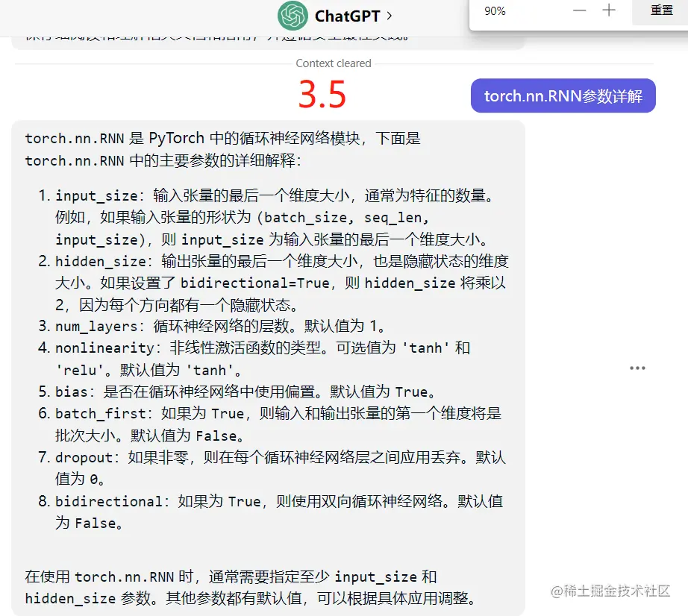
Task: Reset zoom with the 重置 button
Action: (x=661, y=10)
